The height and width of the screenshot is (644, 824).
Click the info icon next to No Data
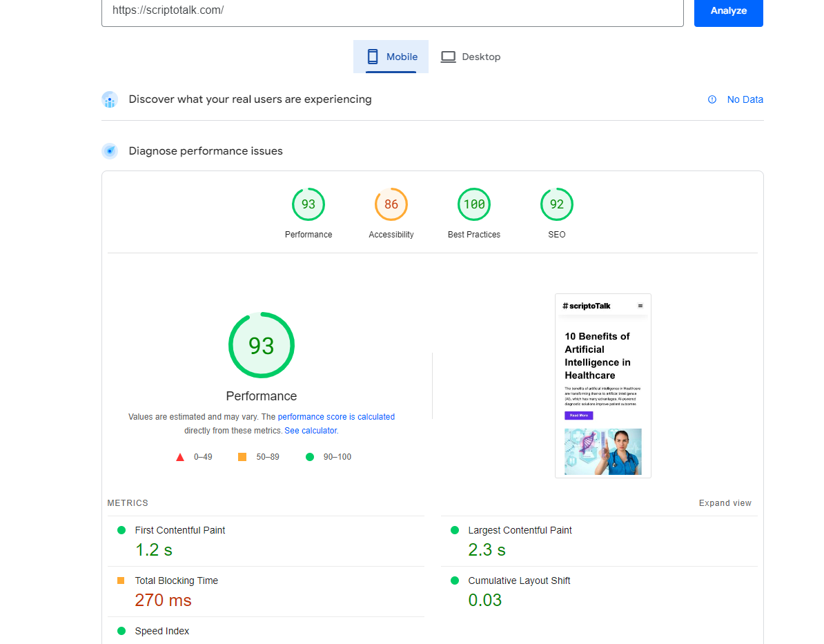pyautogui.click(x=712, y=99)
